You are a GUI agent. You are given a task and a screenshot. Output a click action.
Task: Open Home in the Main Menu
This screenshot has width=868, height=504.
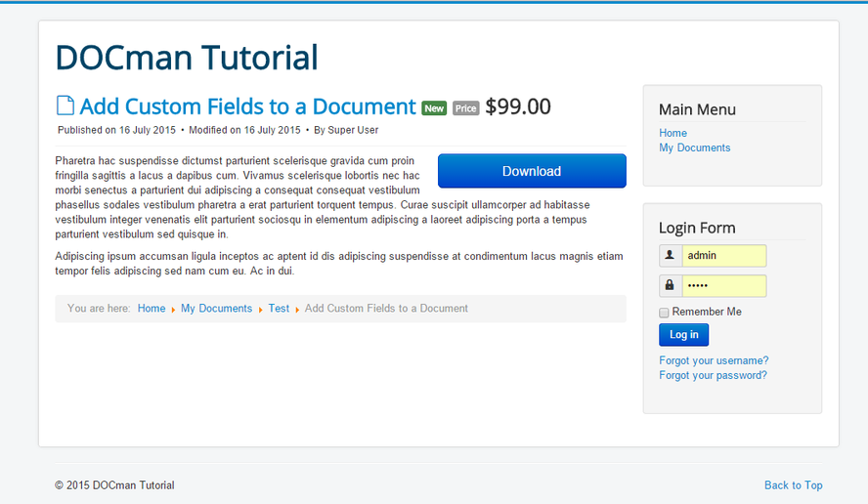click(x=673, y=133)
